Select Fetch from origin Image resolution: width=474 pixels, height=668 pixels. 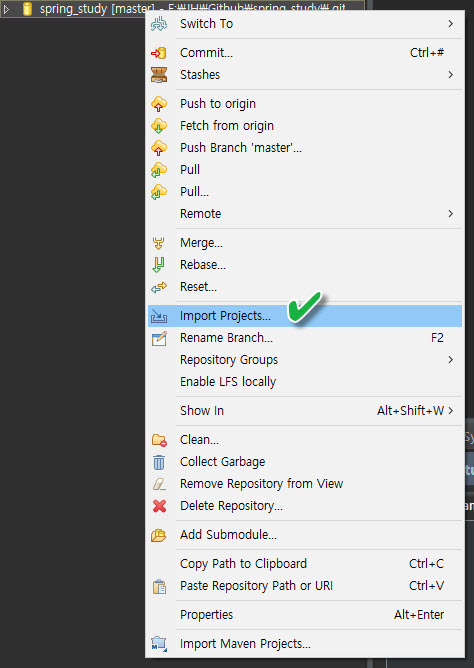pos(305,126)
